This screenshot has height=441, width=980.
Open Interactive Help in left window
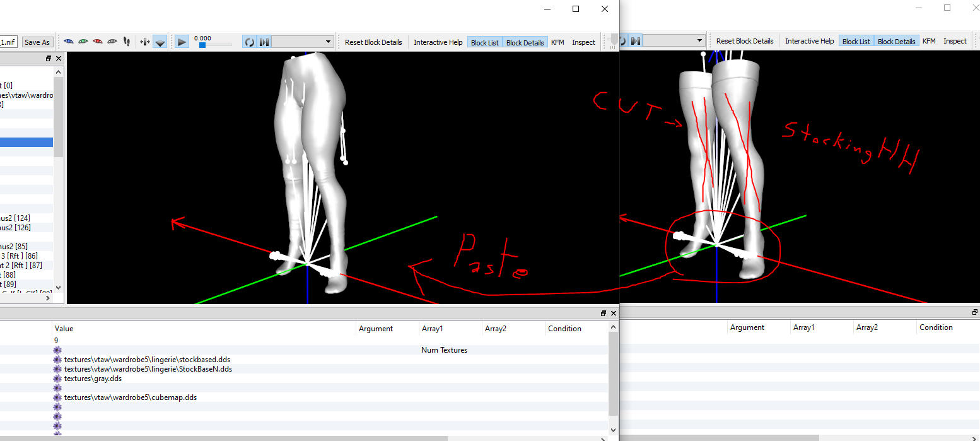(438, 42)
